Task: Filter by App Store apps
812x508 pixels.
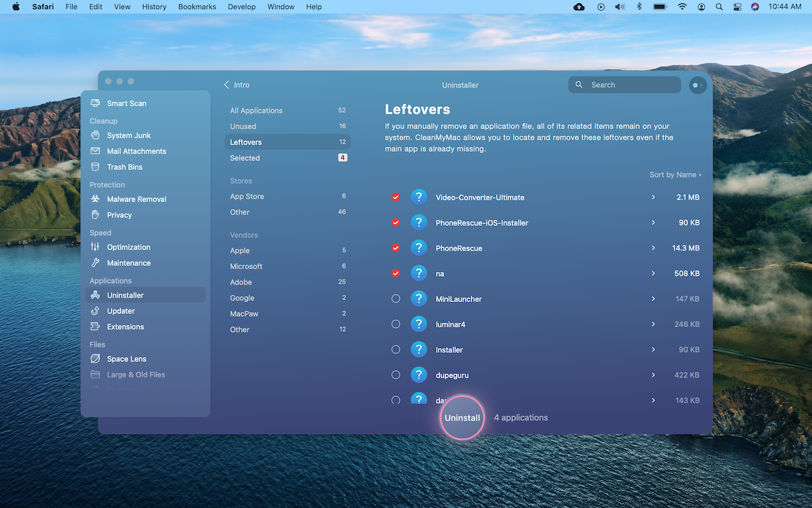Action: (x=288, y=197)
